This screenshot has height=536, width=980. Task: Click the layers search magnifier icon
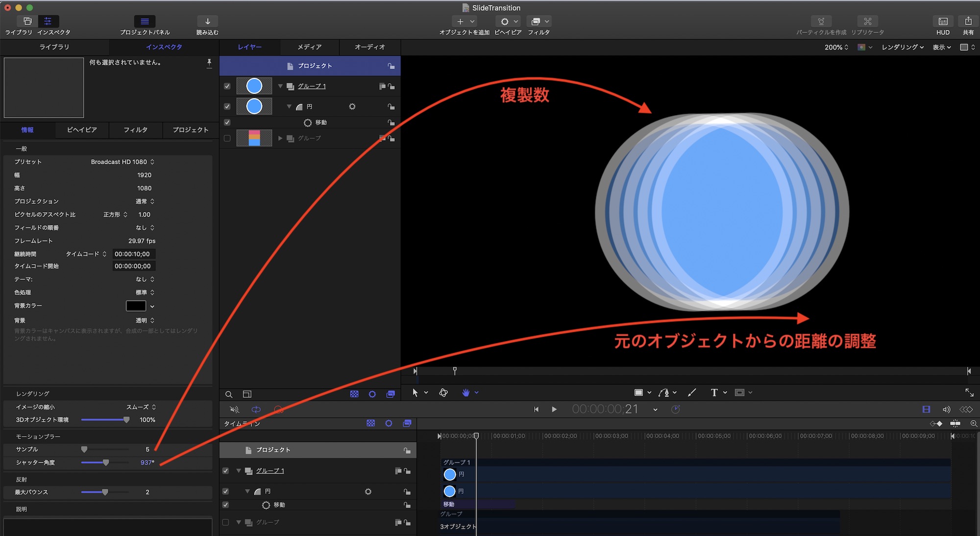pos(229,394)
